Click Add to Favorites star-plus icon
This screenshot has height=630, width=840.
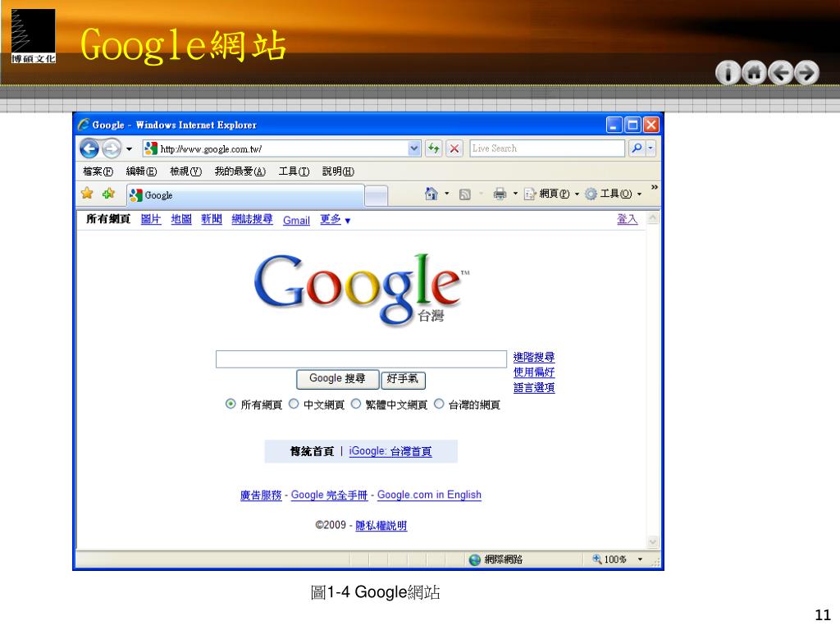109,194
